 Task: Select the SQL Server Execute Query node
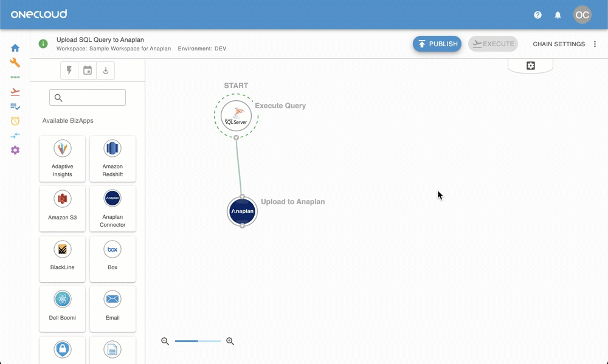click(x=236, y=115)
